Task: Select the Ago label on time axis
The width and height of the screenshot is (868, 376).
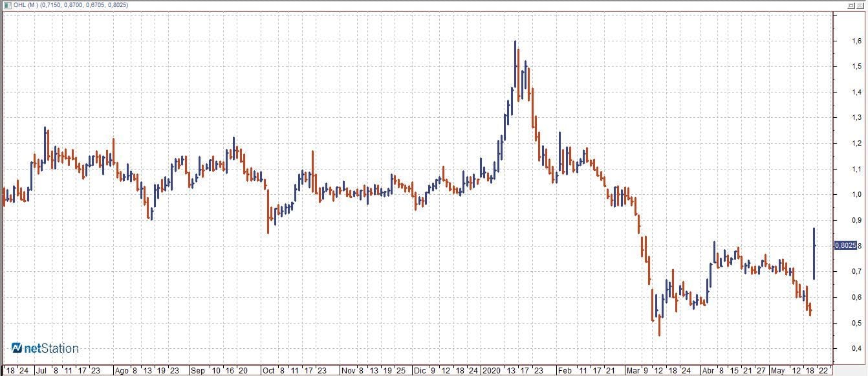Action: point(122,371)
